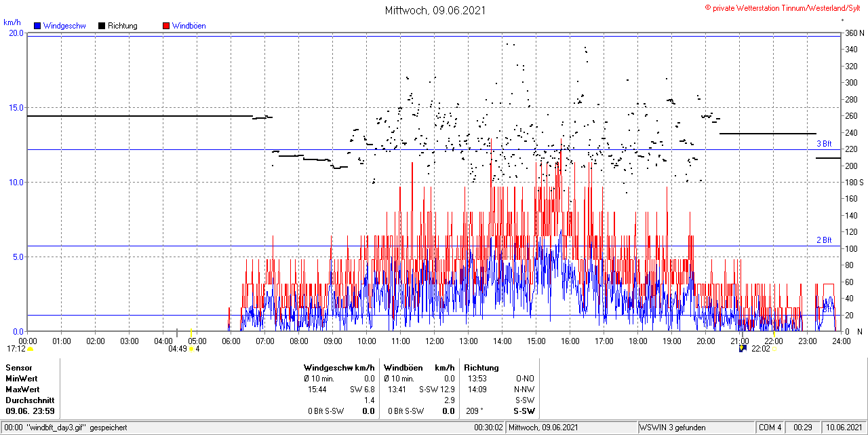Click the 2.9 average gust value
This screenshot has width=868, height=435.
tap(450, 400)
